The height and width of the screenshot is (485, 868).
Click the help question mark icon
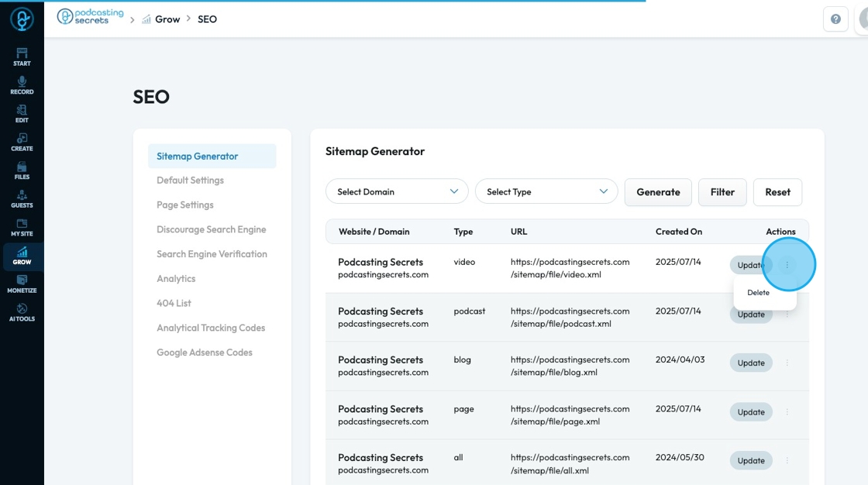(x=835, y=19)
